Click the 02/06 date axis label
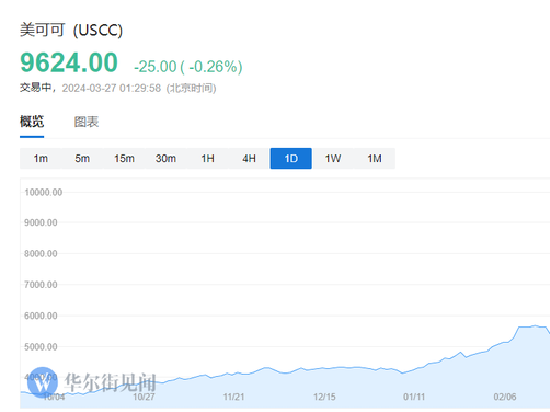The height and width of the screenshot is (412, 550). (x=505, y=397)
